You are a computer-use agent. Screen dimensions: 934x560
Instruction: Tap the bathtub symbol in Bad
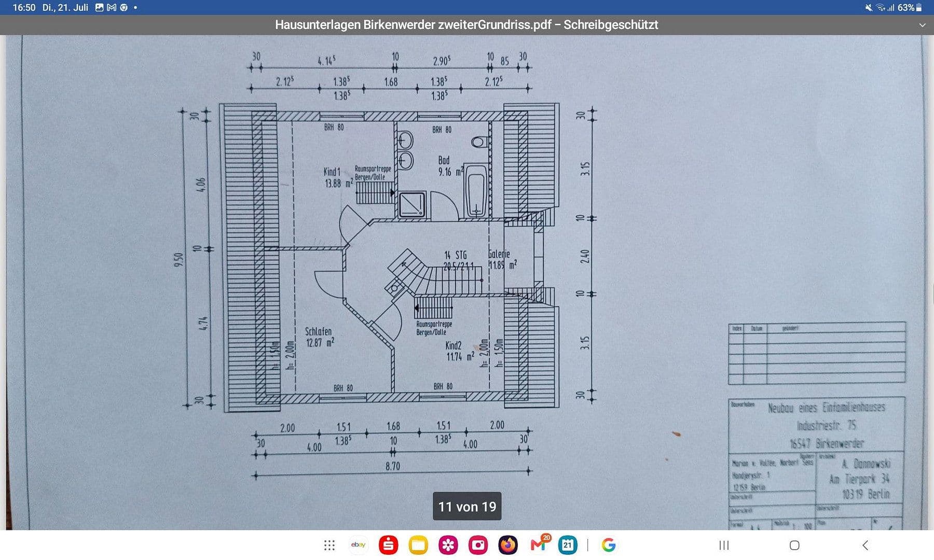[476, 190]
